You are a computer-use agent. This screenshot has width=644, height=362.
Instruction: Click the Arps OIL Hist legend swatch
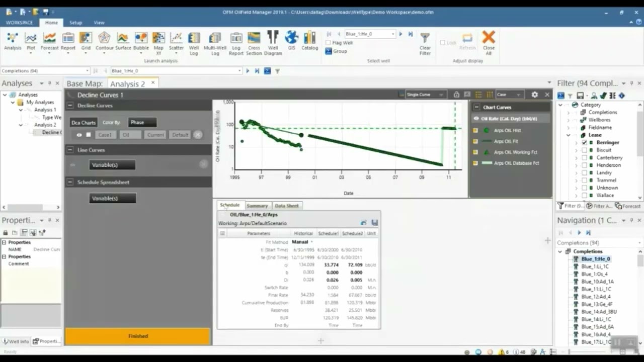(487, 130)
